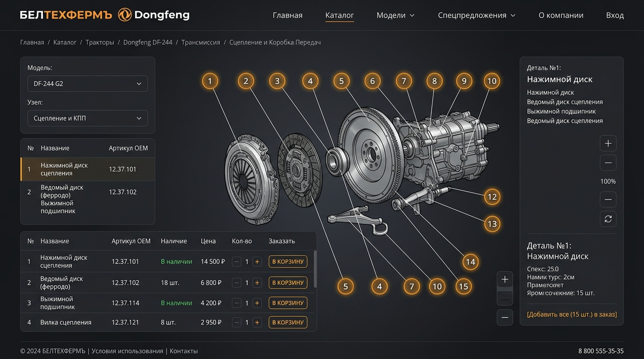Open Условия использования in the footer
Image resolution: width=644 pixels, height=359 pixels.
pyautogui.click(x=127, y=351)
